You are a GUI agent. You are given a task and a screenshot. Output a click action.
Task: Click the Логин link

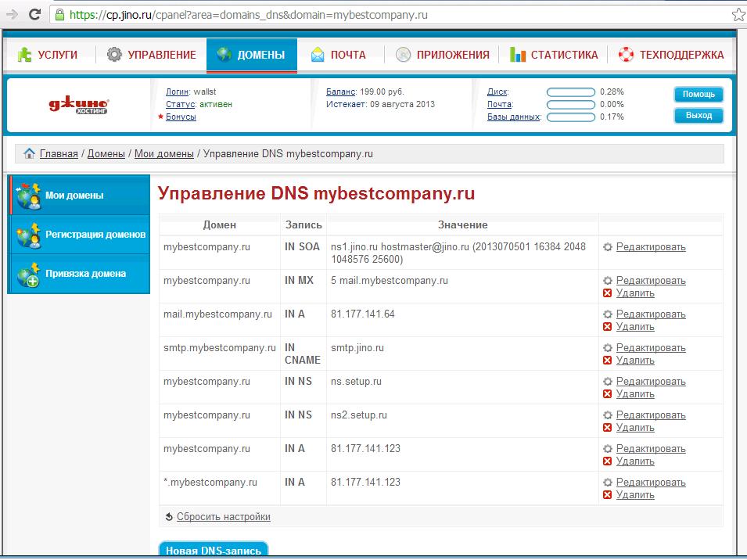point(178,92)
